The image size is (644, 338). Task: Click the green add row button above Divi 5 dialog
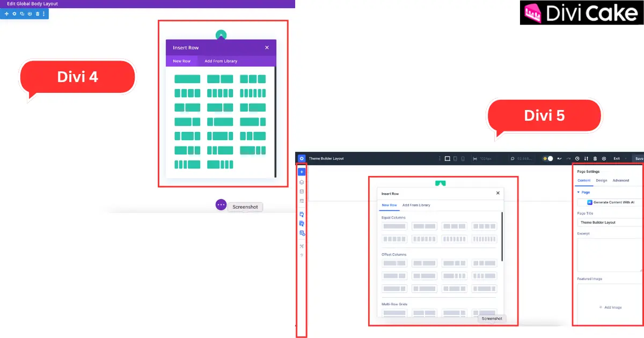pos(441,183)
